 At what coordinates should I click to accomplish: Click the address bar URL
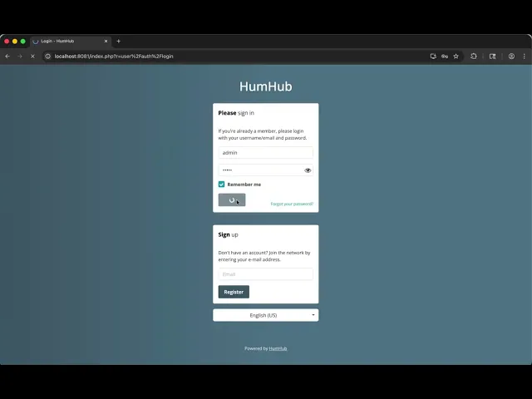pyautogui.click(x=114, y=57)
